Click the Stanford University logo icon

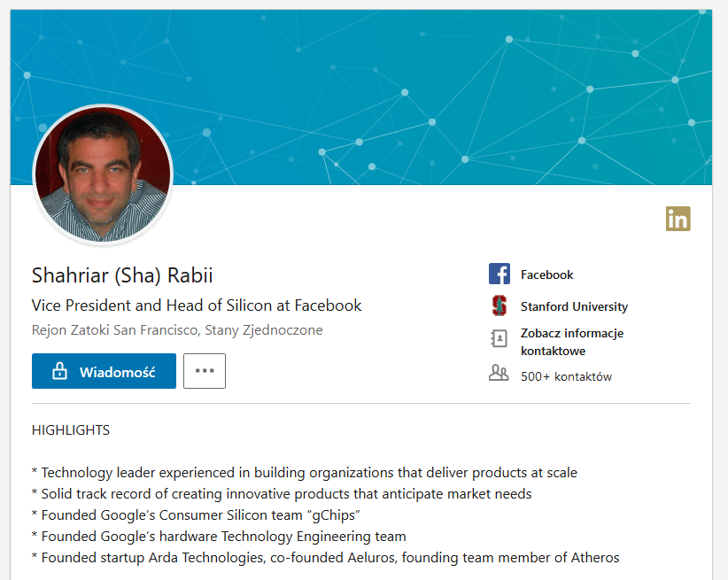click(x=500, y=306)
